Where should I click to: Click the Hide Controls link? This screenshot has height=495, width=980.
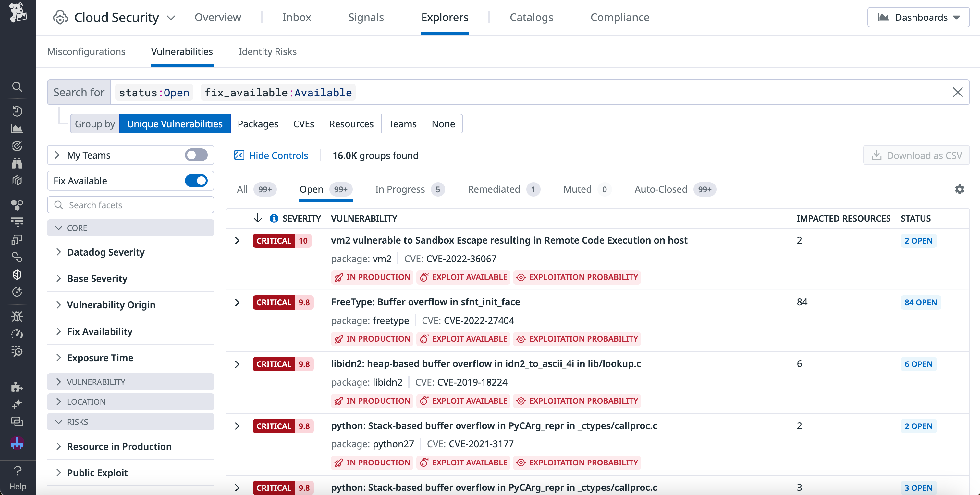point(278,155)
